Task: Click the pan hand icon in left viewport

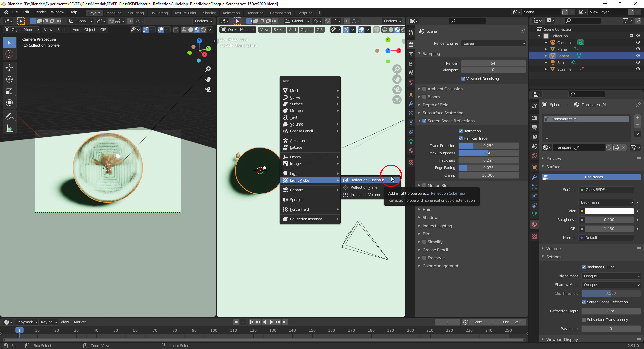Action: (208, 79)
